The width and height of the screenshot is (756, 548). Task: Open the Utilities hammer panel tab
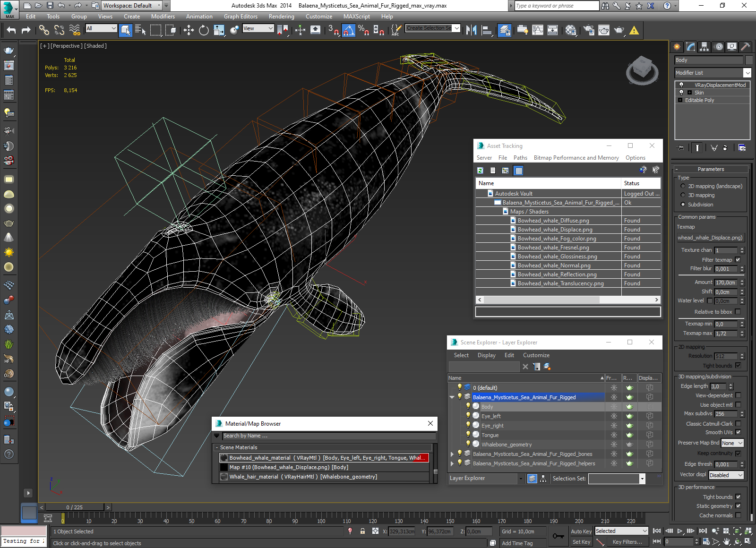[746, 46]
